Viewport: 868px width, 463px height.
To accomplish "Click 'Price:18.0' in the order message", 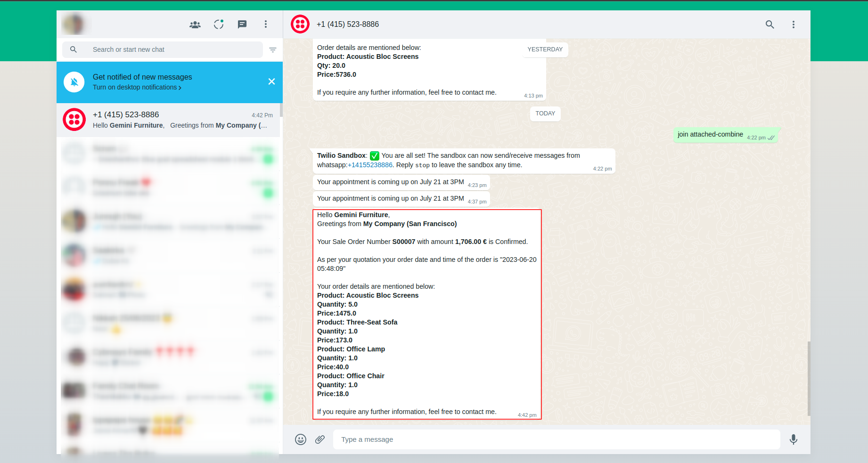I will [333, 394].
